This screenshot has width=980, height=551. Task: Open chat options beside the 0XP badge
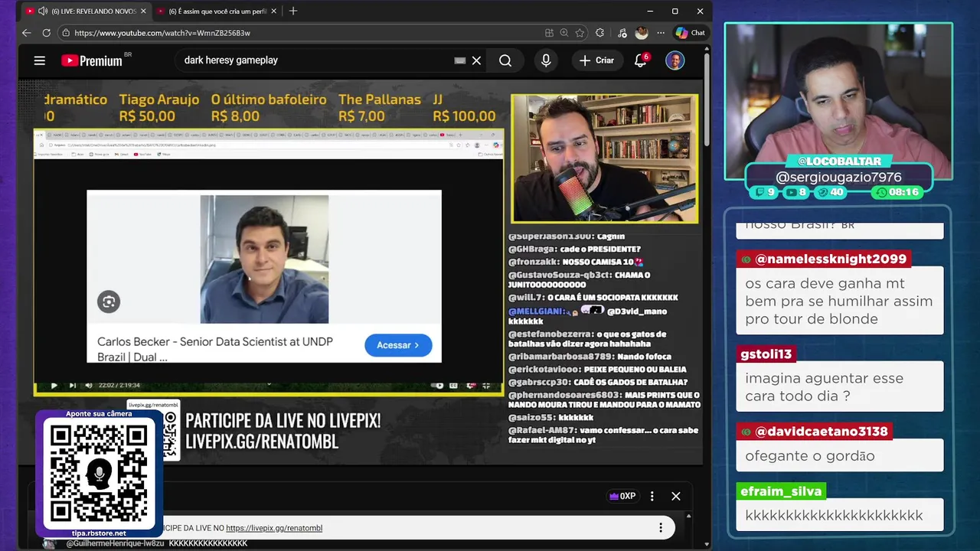coord(652,496)
